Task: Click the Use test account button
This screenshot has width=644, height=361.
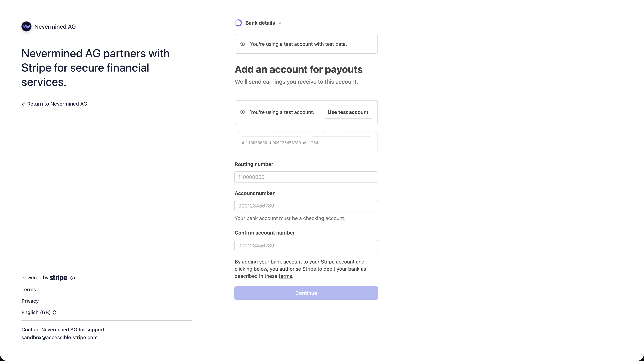Action: (x=348, y=112)
